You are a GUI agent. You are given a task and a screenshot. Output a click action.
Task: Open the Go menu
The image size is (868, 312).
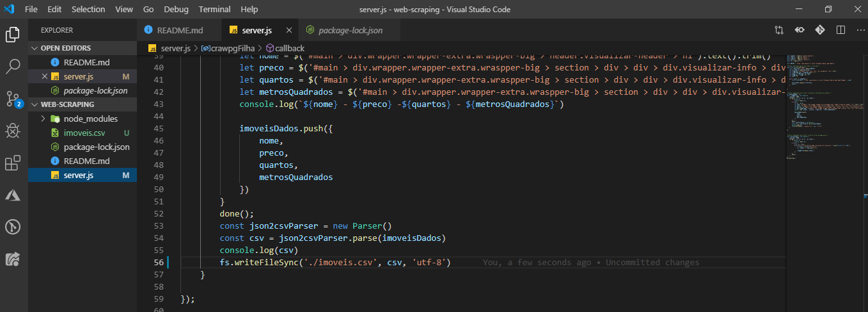(x=148, y=10)
